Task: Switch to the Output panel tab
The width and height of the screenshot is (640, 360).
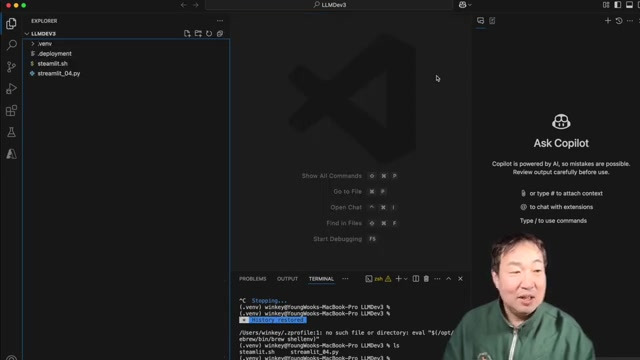Action: [287, 279]
